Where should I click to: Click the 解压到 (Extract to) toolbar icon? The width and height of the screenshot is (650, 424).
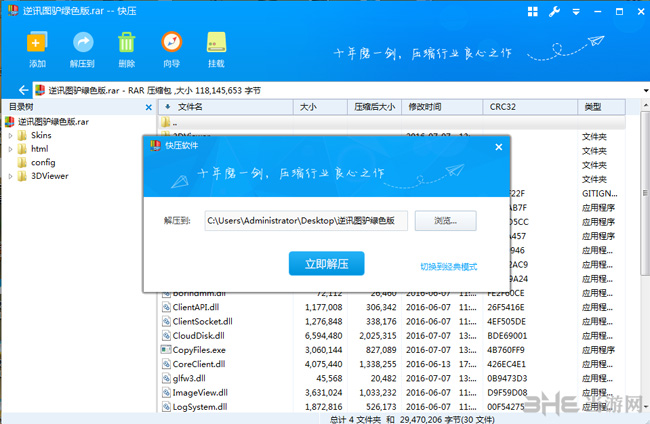(x=83, y=42)
